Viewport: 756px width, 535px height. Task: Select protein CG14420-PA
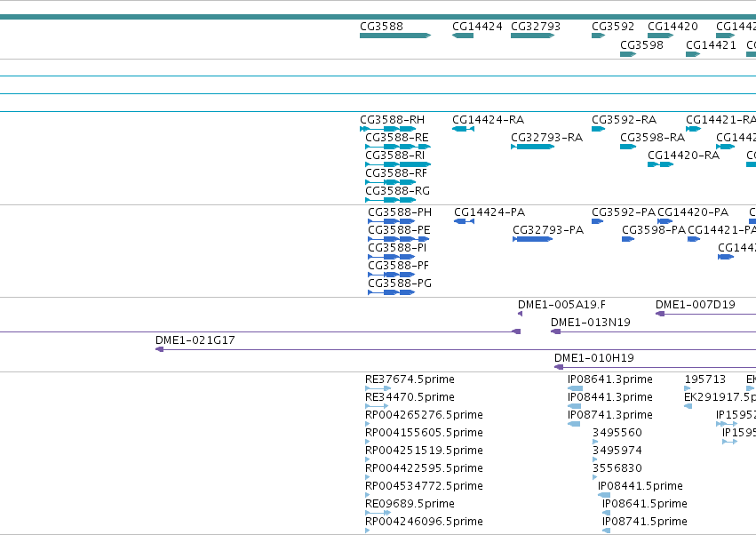click(x=664, y=221)
